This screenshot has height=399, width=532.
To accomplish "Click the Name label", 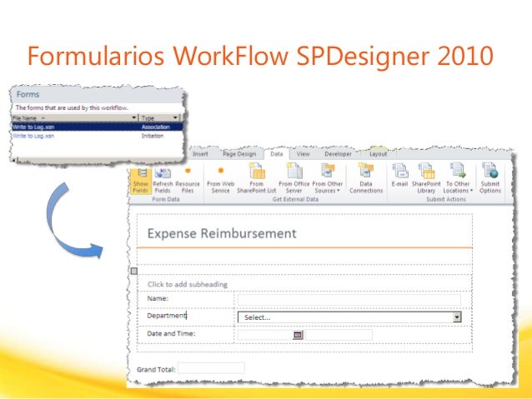I will point(158,298).
